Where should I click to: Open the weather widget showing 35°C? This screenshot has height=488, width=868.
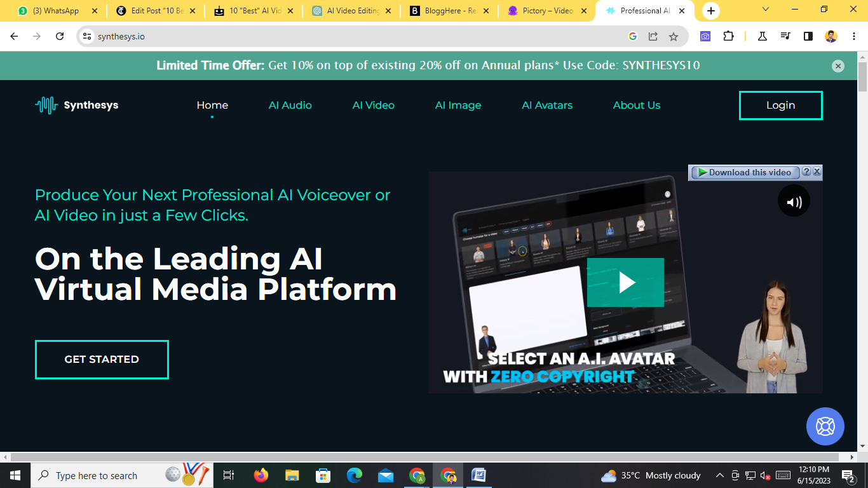(651, 475)
